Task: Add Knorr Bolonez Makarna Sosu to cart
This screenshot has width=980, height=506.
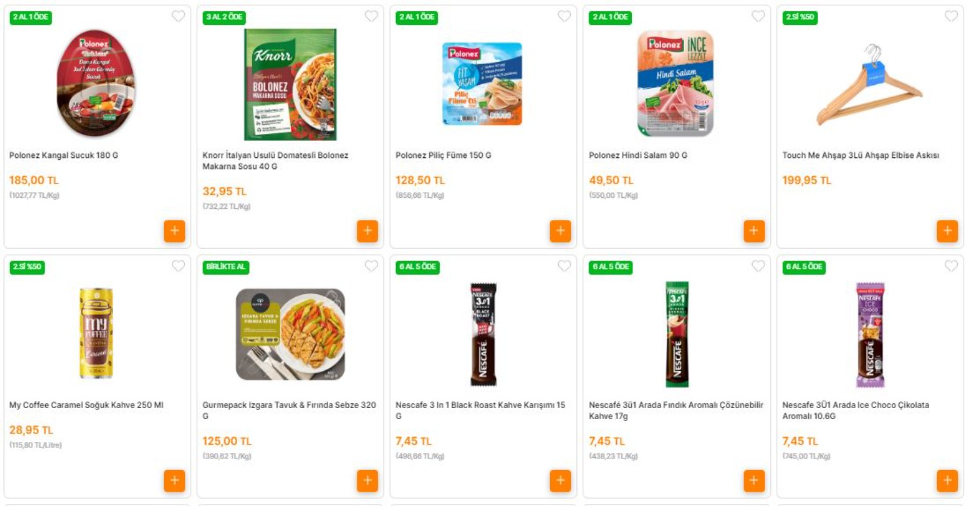Action: coord(368,231)
